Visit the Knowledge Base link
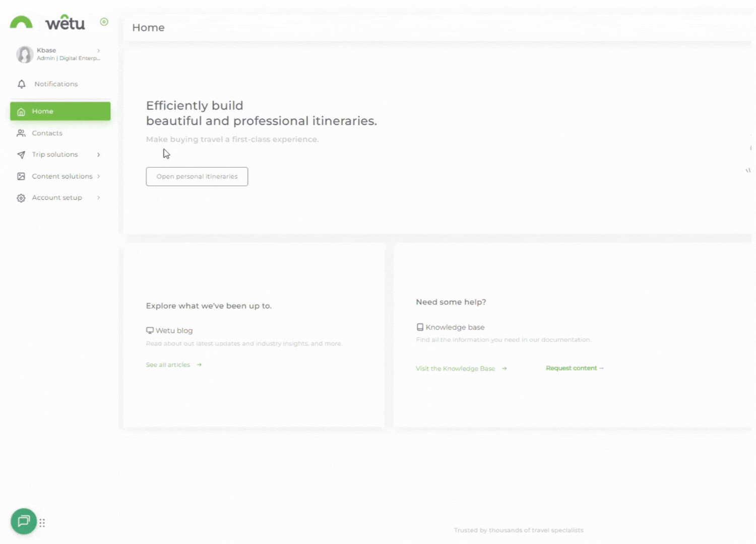756x544 pixels. [x=461, y=369]
